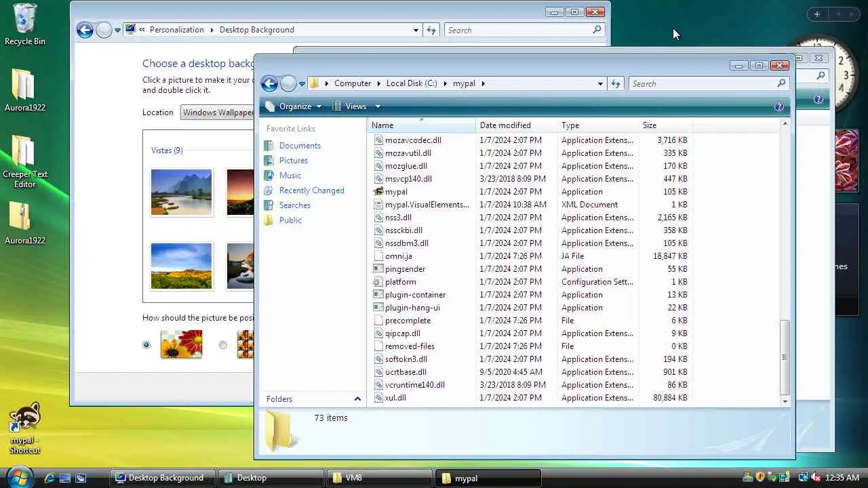Select the xul.dll file icon
868x488 pixels.
[x=379, y=398]
